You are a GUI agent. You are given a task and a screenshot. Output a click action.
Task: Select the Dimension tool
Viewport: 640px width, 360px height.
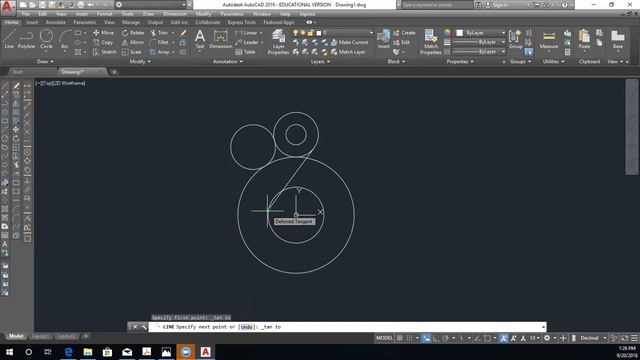coord(220,39)
